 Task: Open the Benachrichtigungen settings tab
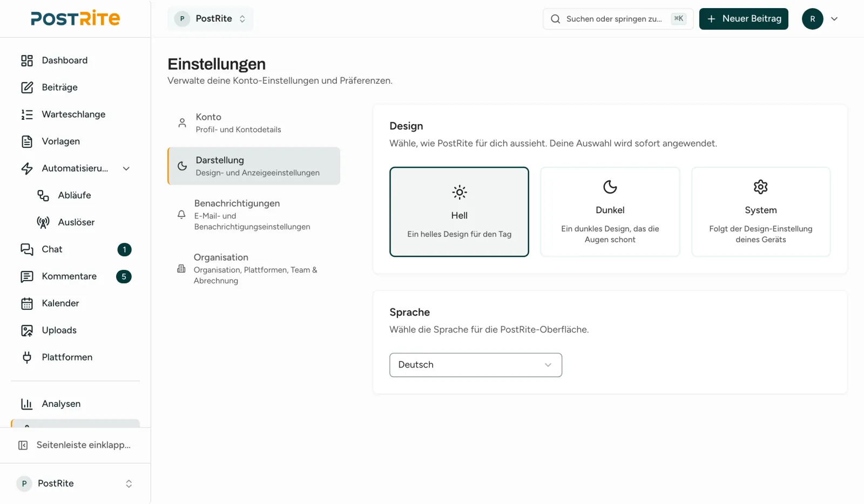click(x=254, y=215)
